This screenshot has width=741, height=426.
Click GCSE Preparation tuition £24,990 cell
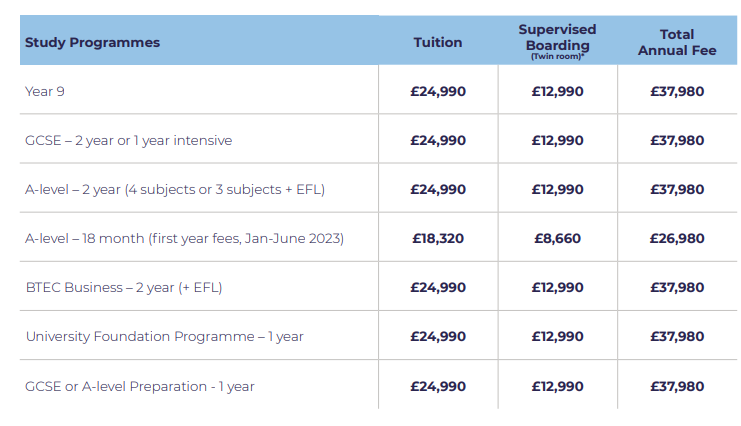438,386
